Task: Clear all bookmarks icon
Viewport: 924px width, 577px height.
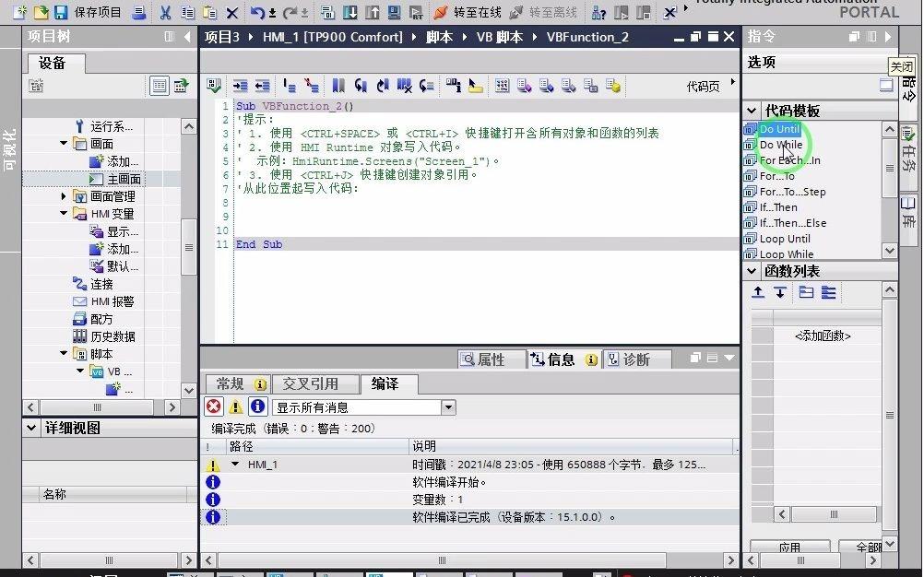Action: click(404, 86)
